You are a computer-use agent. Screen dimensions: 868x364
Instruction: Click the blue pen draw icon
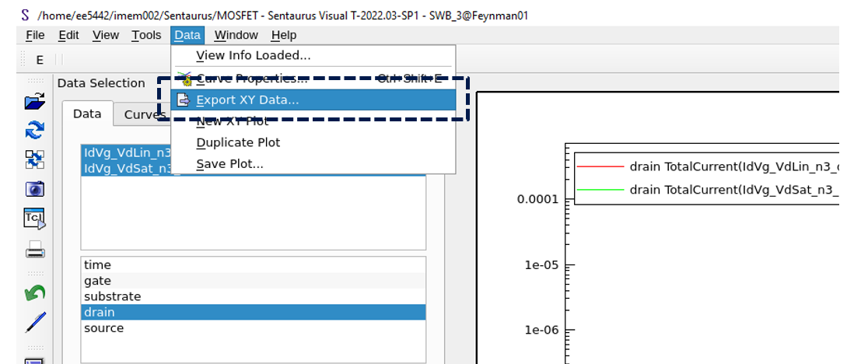click(x=35, y=322)
